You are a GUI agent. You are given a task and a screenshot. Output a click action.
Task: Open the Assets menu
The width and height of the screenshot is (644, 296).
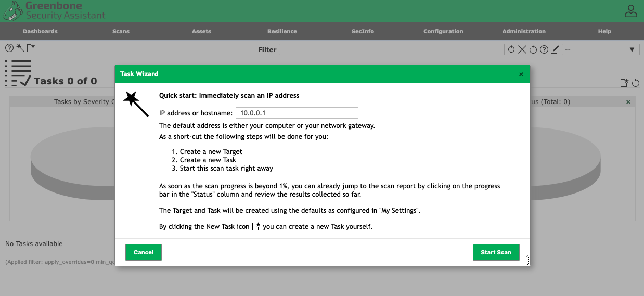201,31
